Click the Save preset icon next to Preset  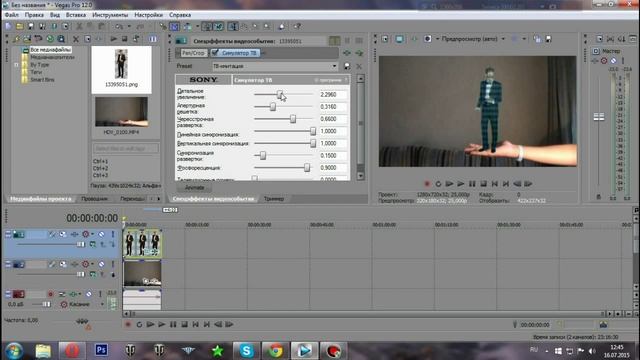pos(347,66)
